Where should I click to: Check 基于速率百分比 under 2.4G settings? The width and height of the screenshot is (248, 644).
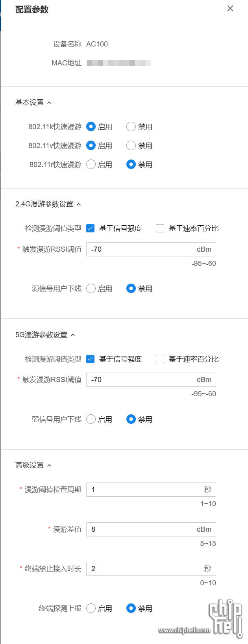tap(160, 228)
